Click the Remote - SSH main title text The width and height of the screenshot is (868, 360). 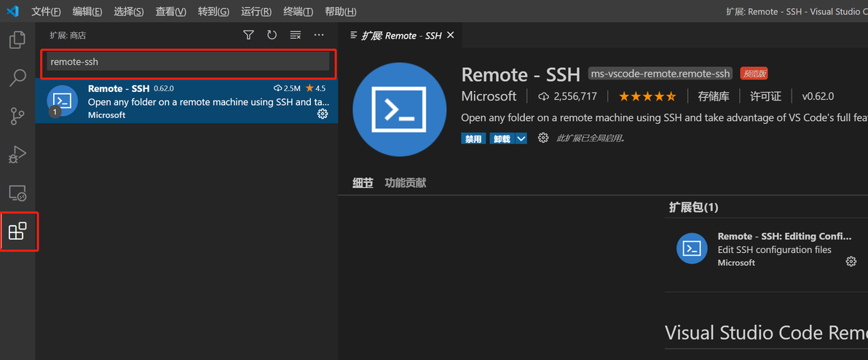(x=521, y=74)
